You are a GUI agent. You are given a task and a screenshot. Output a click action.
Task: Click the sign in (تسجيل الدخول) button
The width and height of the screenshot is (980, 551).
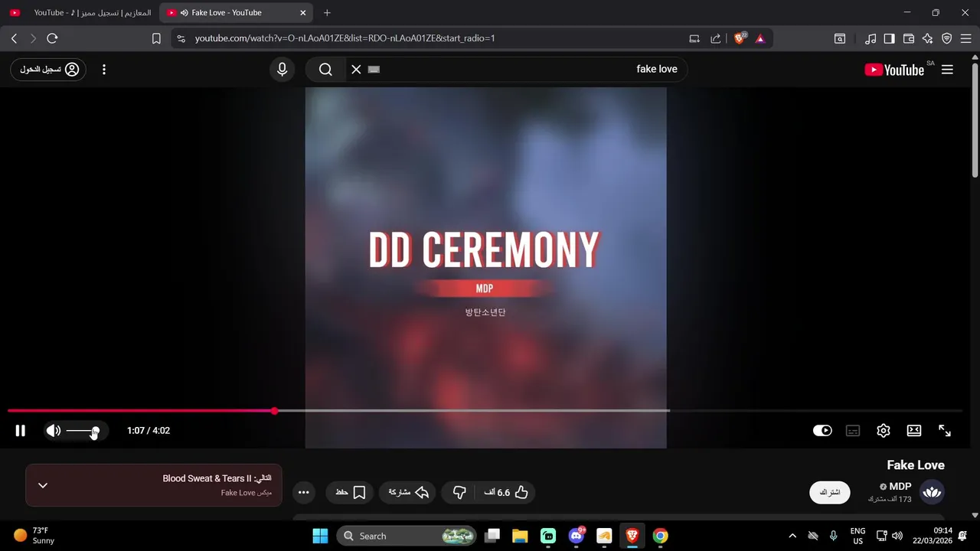48,70
